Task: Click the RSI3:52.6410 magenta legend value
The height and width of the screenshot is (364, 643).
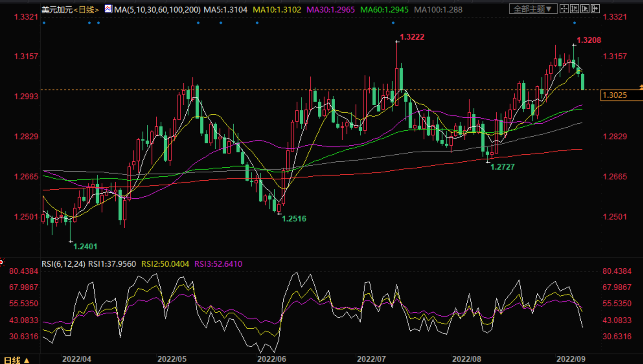Action: tap(218, 264)
